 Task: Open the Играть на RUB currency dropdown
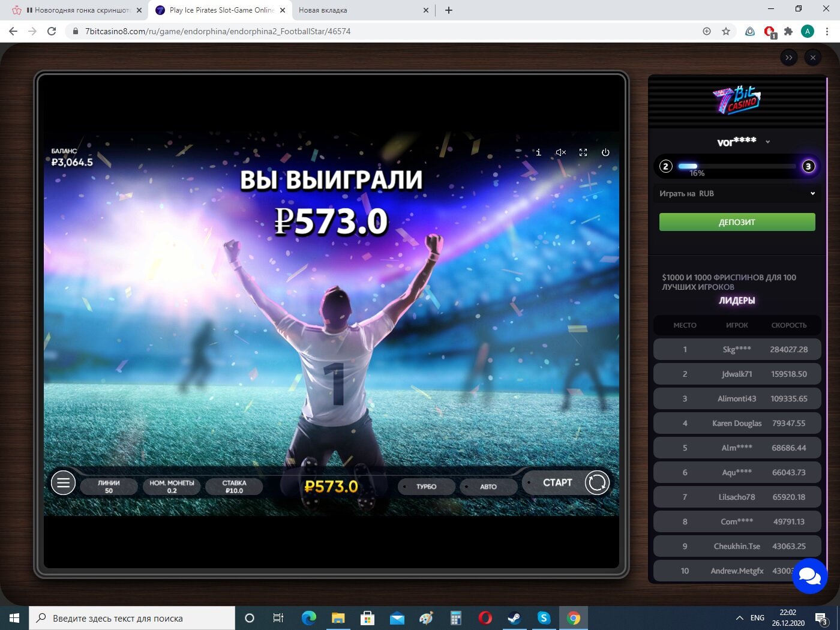coord(737,193)
